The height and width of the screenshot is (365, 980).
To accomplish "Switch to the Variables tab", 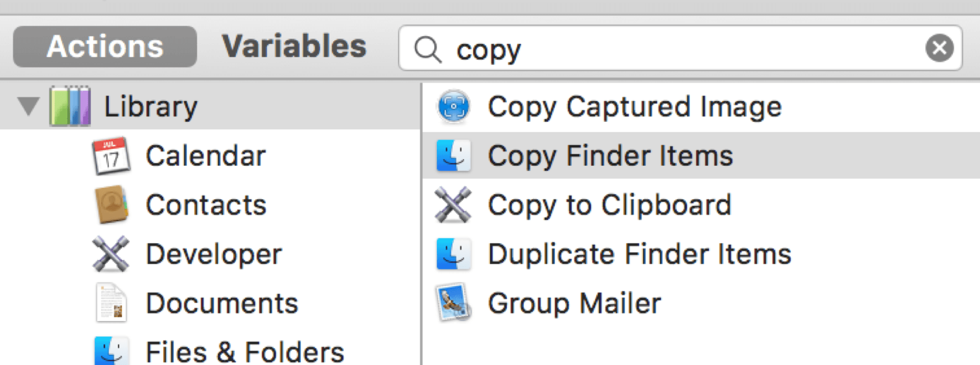I will [x=294, y=47].
